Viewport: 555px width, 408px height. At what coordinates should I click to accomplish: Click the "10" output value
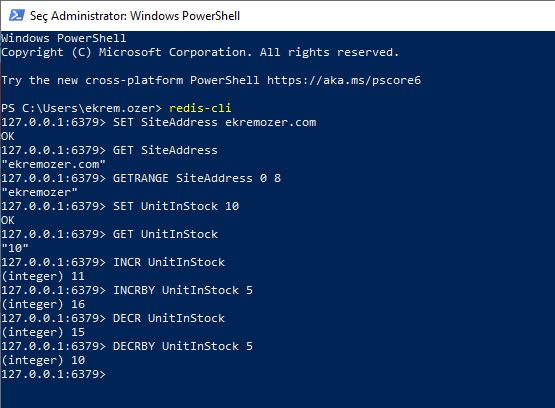[x=15, y=248]
